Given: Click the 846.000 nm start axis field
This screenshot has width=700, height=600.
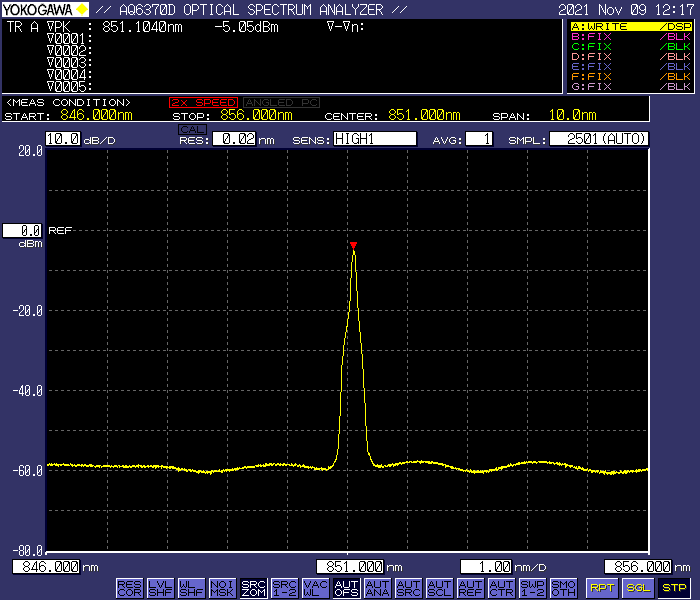Looking at the screenshot, I should tap(46, 567).
